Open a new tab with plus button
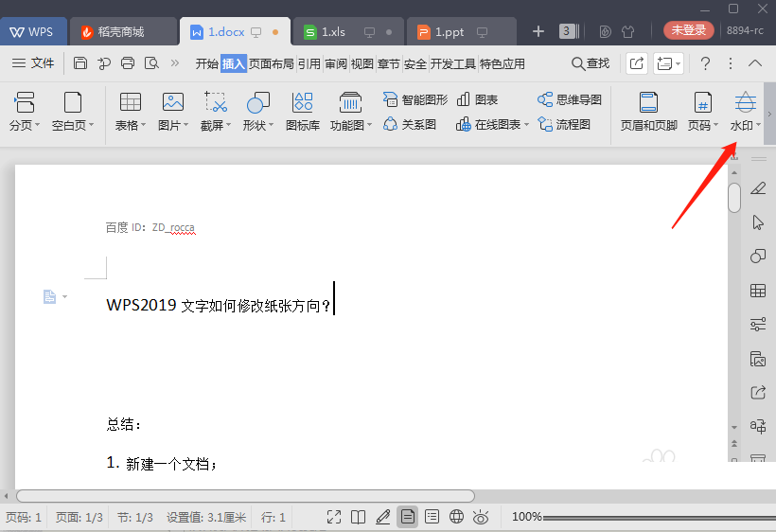This screenshot has width=776, height=532. [538, 31]
